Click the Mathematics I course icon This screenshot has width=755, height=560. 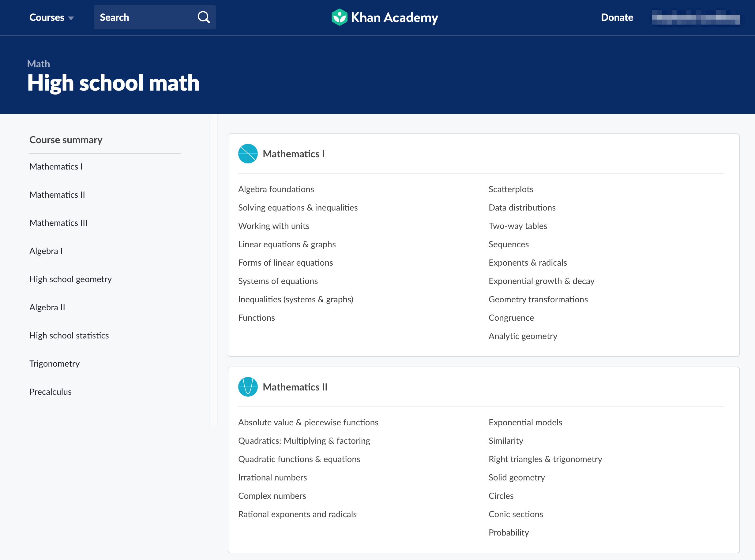pos(248,154)
